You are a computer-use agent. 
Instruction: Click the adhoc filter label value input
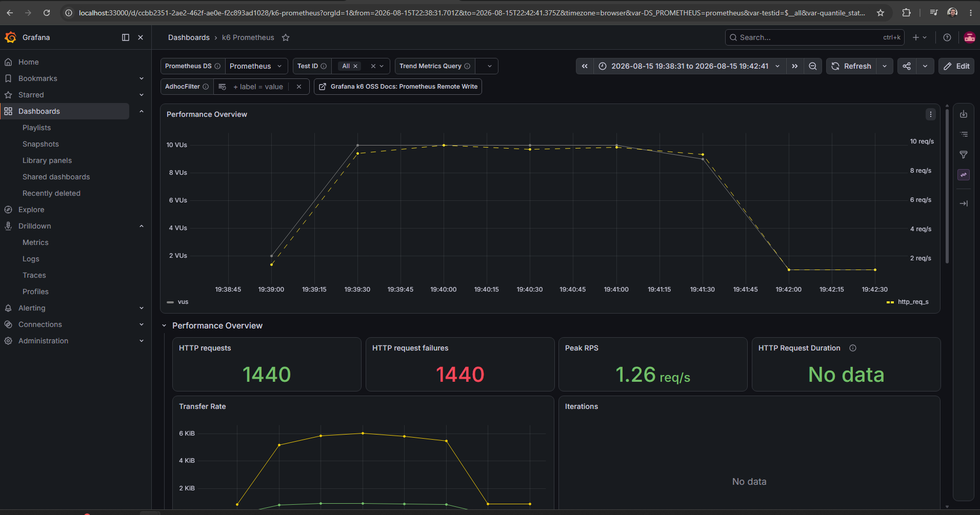pyautogui.click(x=258, y=87)
